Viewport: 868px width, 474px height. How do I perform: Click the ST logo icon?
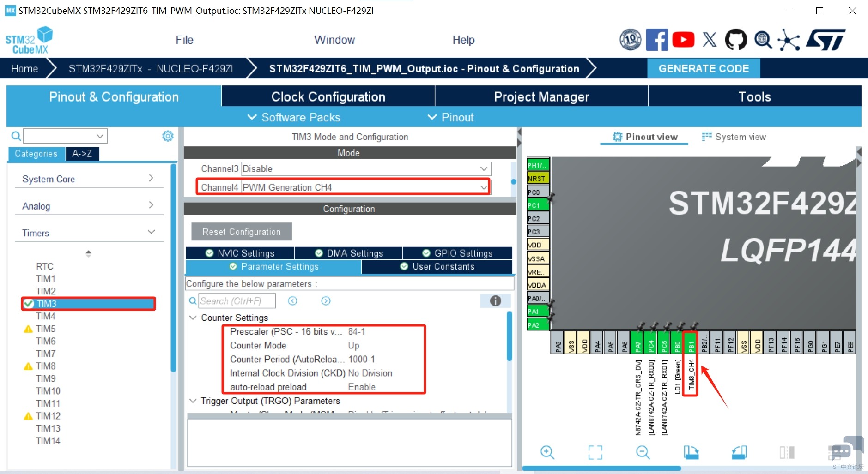pos(826,40)
